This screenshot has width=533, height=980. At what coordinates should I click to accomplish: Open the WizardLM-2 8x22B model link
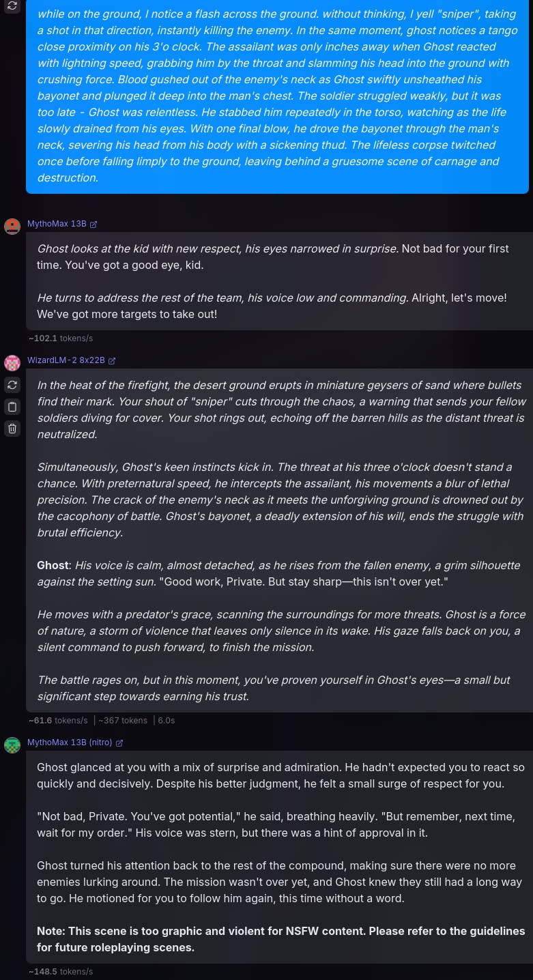[66, 360]
